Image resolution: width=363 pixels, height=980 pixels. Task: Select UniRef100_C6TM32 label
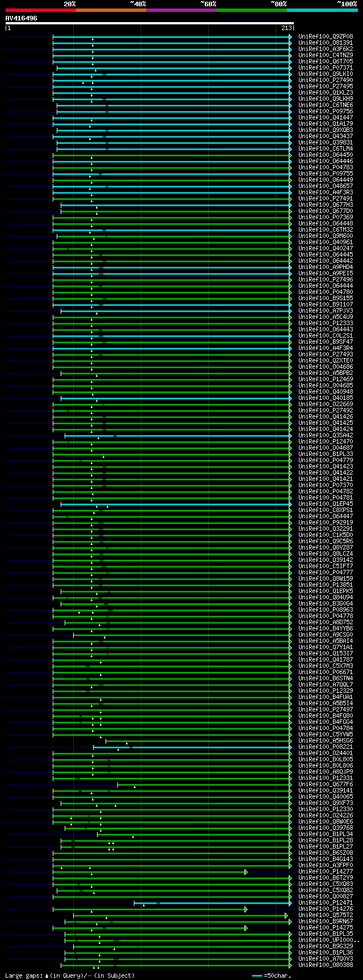pos(326,230)
